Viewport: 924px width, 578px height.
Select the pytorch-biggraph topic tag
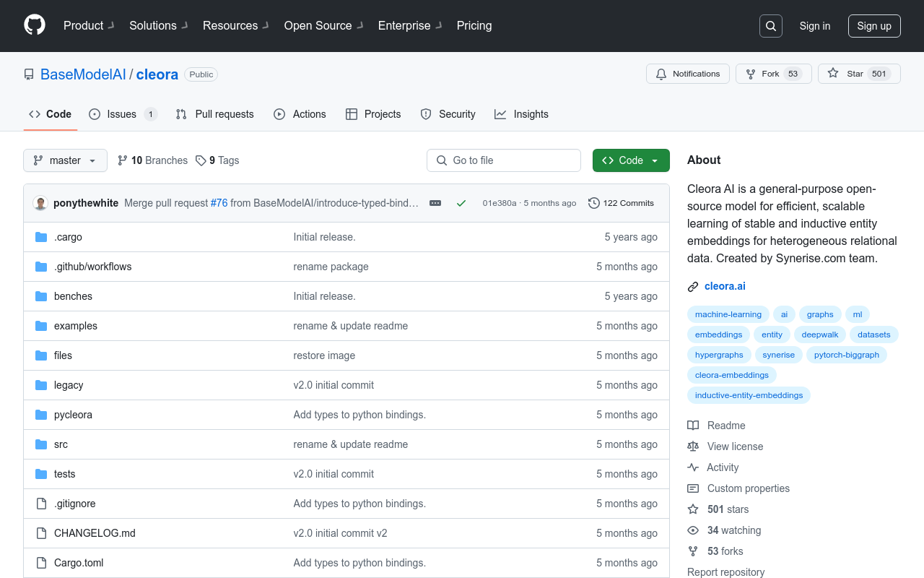coord(847,355)
